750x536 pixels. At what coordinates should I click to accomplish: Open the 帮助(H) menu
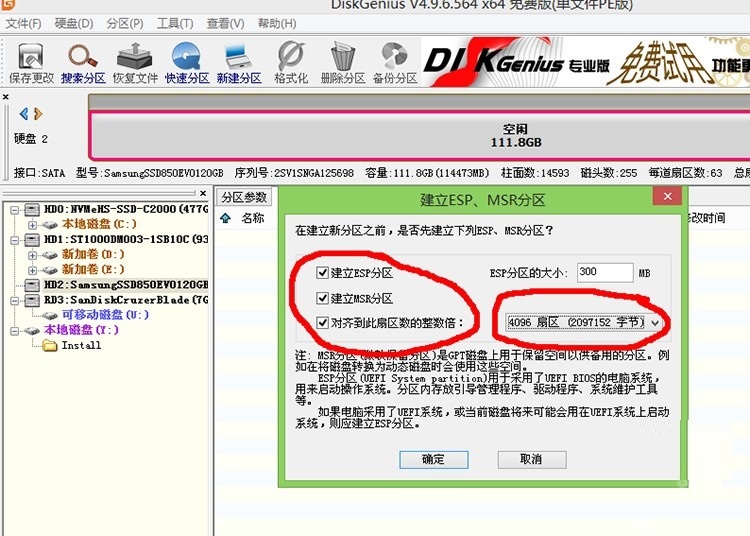276,23
